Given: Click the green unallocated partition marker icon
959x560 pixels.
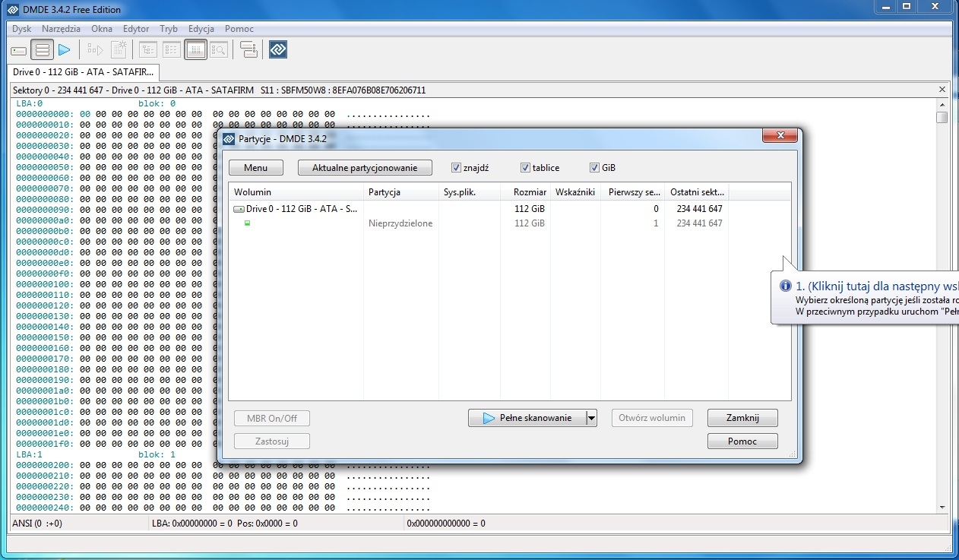Looking at the screenshot, I should pos(247,223).
